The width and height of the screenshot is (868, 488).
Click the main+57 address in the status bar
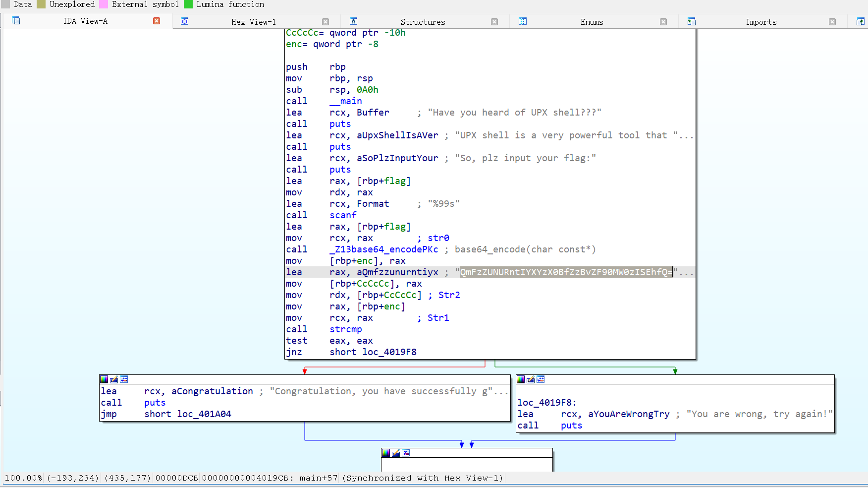click(317, 478)
